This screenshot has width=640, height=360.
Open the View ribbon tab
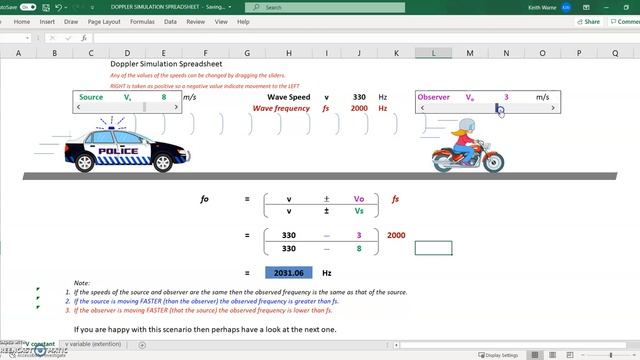(x=221, y=22)
